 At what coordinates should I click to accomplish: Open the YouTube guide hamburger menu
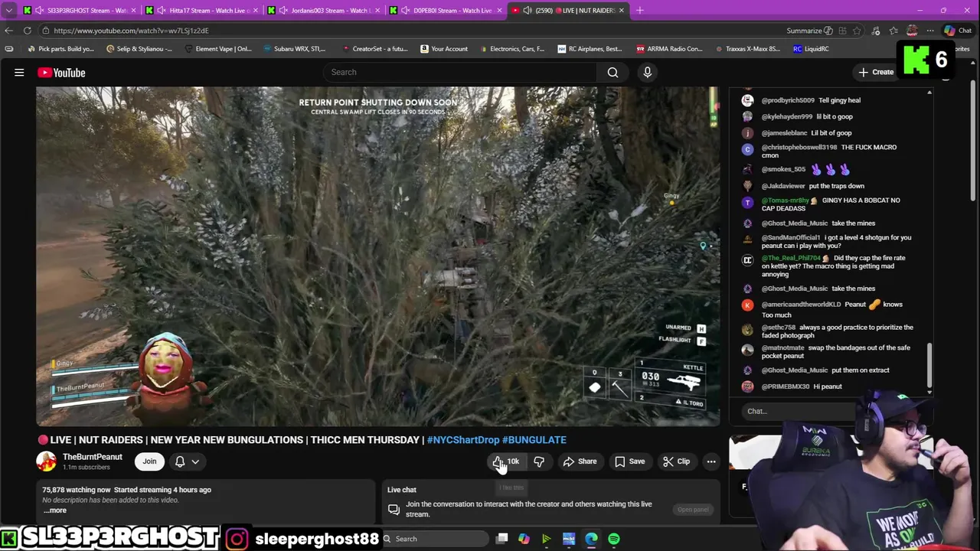19,73
